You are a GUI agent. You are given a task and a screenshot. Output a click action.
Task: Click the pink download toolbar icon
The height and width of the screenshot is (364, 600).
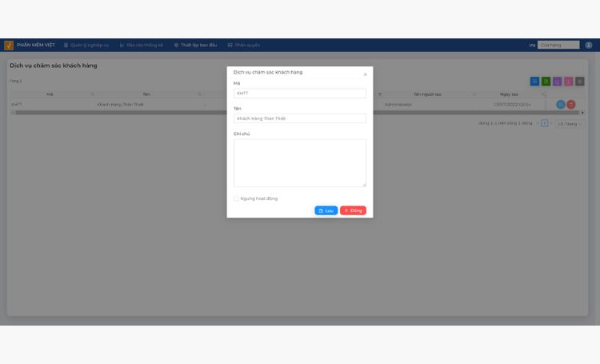click(x=568, y=81)
